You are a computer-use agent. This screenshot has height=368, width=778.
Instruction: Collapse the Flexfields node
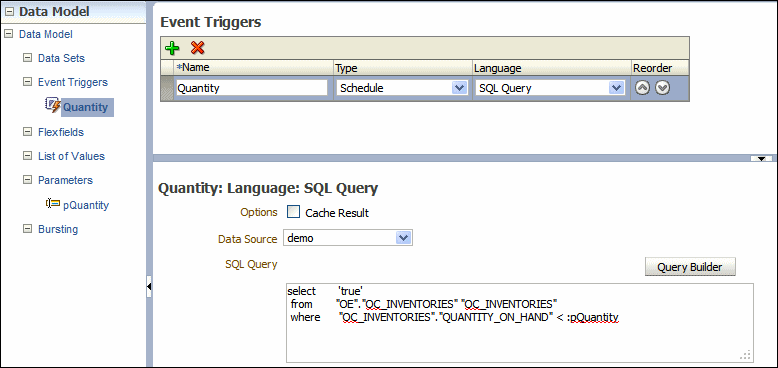point(27,132)
